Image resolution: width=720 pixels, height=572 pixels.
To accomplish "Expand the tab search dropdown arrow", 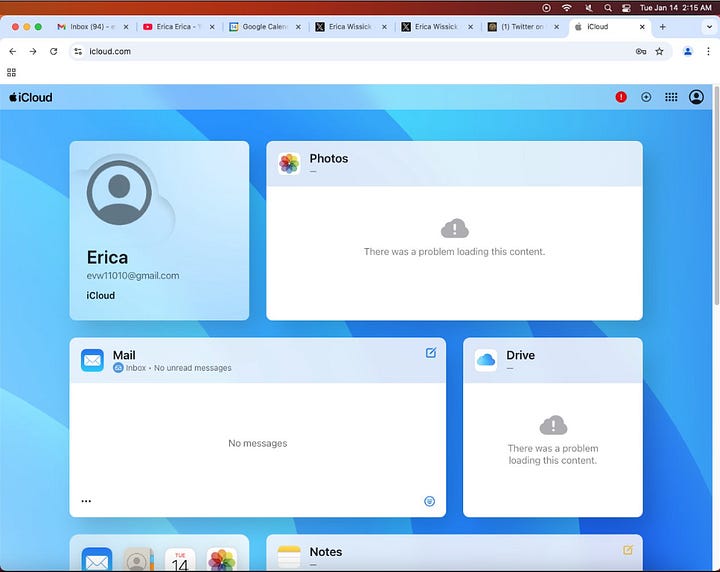I will tap(709, 27).
